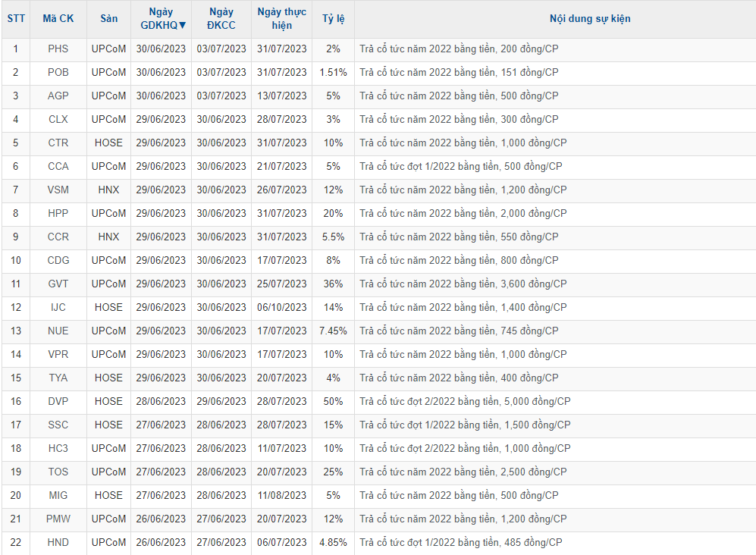Open the PHS stock code
The height and width of the screenshot is (555, 756).
[58, 49]
